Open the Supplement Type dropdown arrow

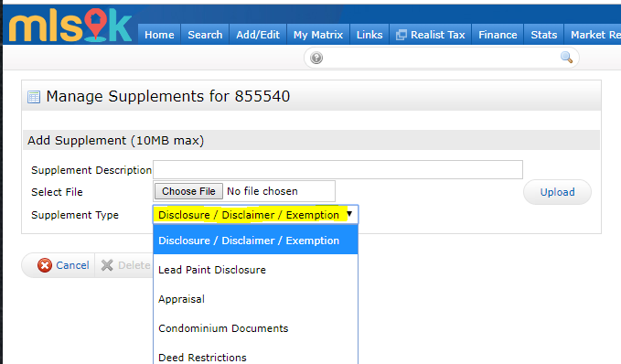[x=349, y=214]
